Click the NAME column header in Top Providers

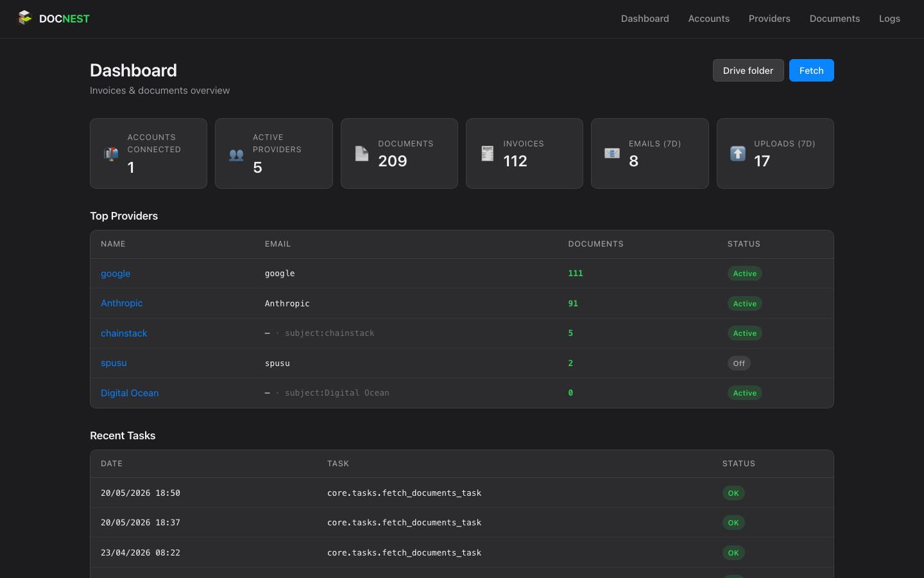[x=113, y=244]
